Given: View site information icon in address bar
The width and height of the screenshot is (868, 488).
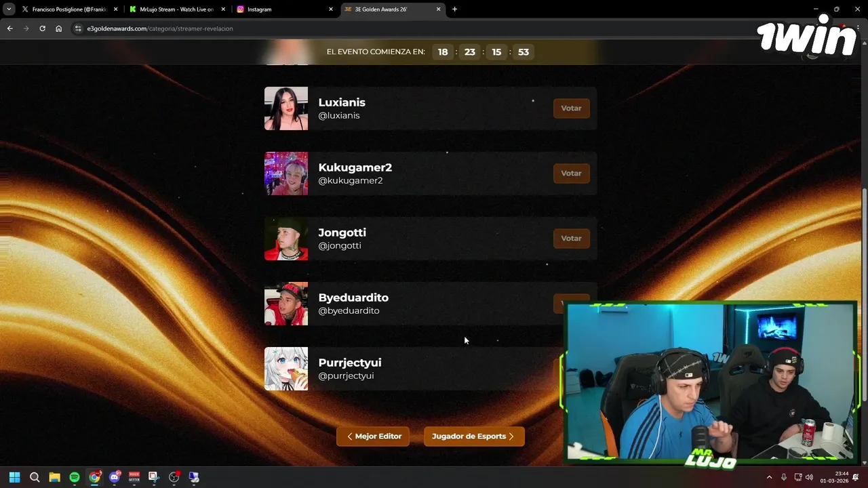Looking at the screenshot, I should point(78,28).
